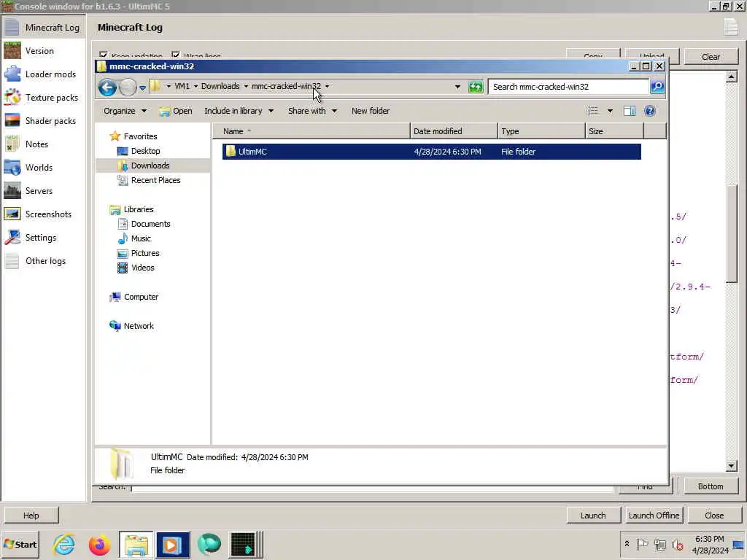Toggle the preview pane icon
Image resolution: width=747 pixels, height=560 pixels.
pyautogui.click(x=630, y=111)
